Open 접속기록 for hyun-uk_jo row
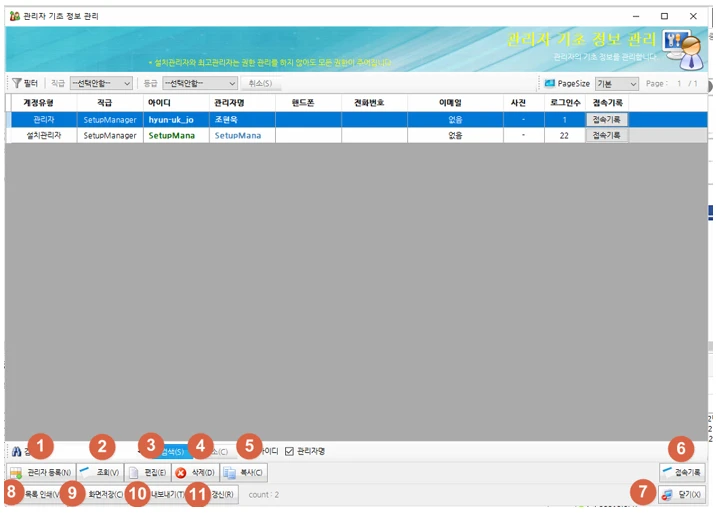Screen dimensions: 716x513 [606, 120]
